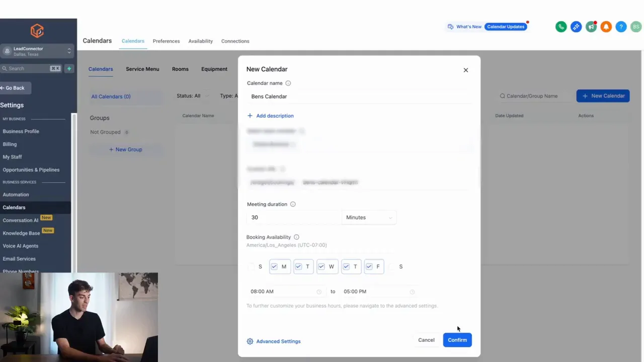Click the New Group button
This screenshot has height=362, width=644.
pyautogui.click(x=126, y=149)
